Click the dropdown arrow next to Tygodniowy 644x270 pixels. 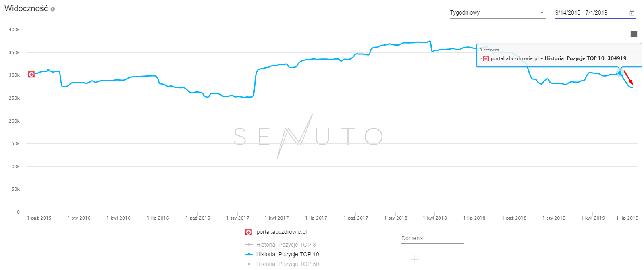542,13
